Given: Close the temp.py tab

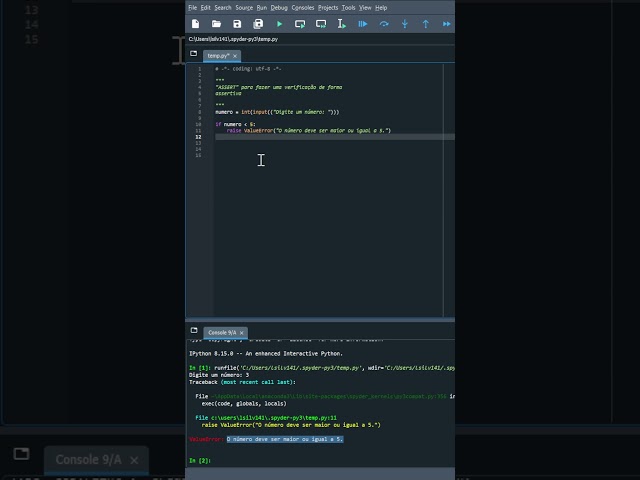Looking at the screenshot, I should tap(235, 56).
